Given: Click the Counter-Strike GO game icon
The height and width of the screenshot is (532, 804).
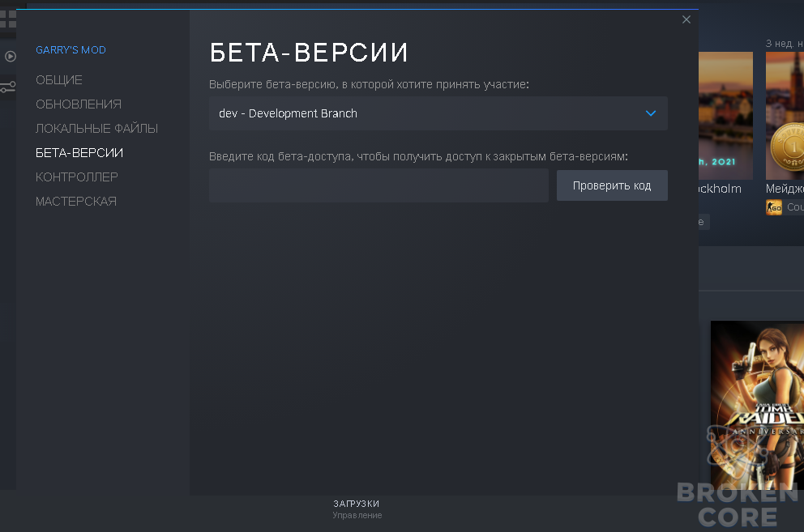Looking at the screenshot, I should pos(774,207).
